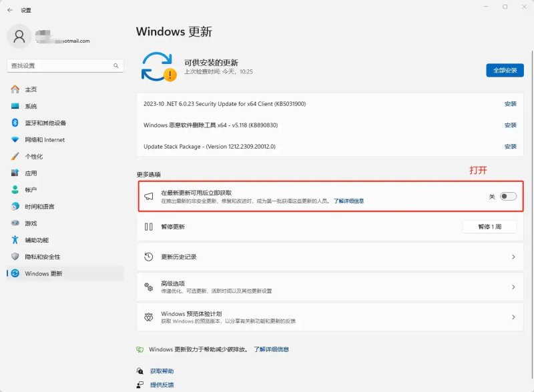Select the Personalization paintbrush icon

(x=15, y=156)
